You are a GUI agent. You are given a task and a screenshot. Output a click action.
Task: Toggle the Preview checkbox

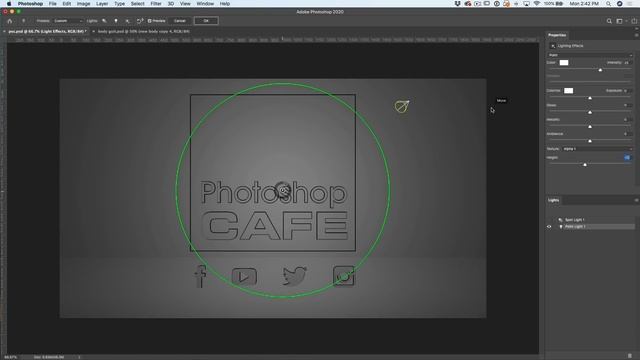click(x=150, y=21)
